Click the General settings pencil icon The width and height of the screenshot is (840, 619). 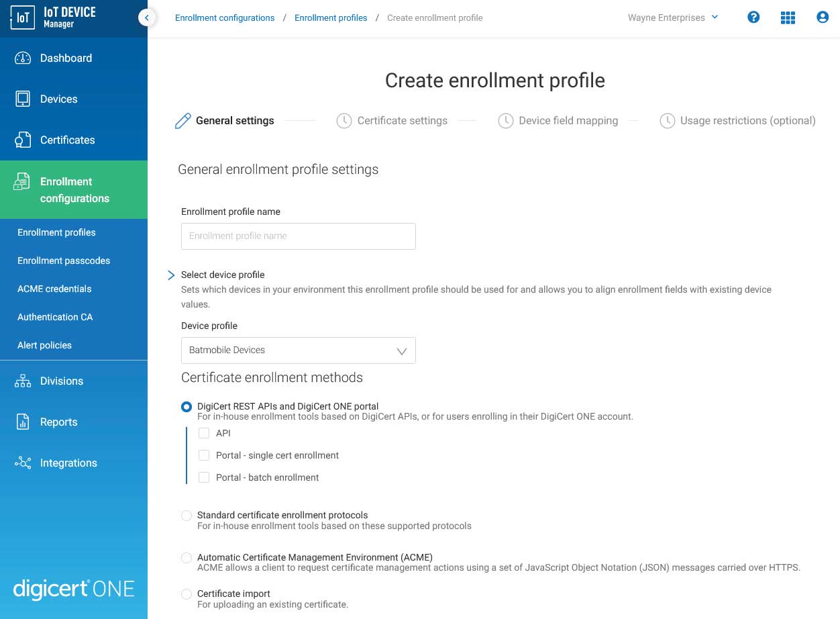[x=182, y=121]
